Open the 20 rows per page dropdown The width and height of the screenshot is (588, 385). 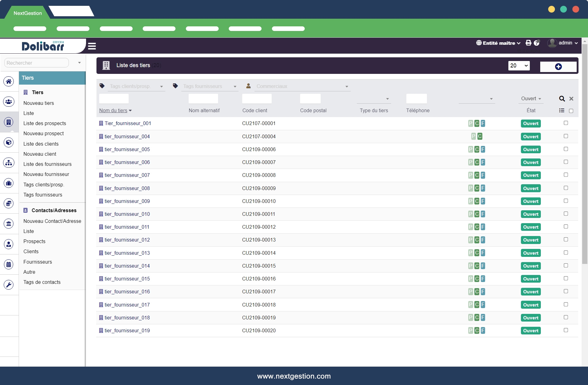[x=519, y=66]
